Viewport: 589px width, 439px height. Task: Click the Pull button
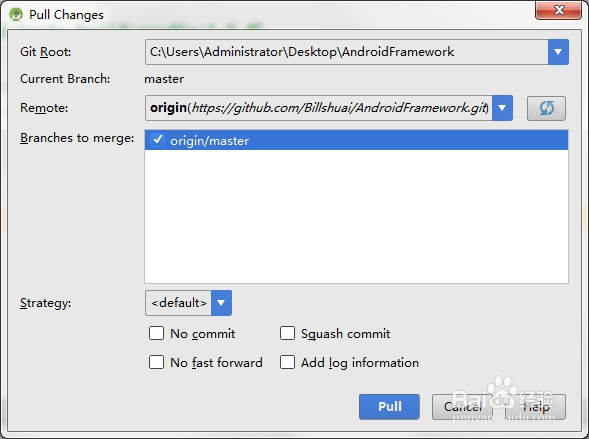click(x=389, y=407)
